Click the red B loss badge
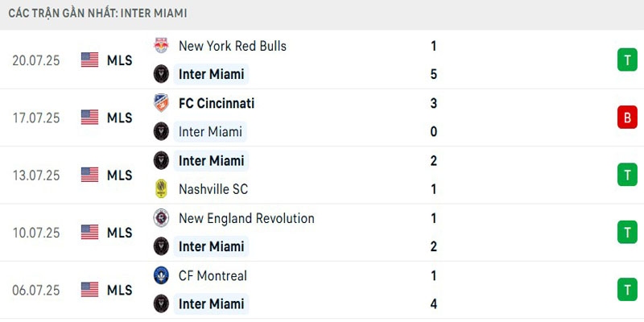The width and height of the screenshot is (644, 322). click(x=626, y=118)
